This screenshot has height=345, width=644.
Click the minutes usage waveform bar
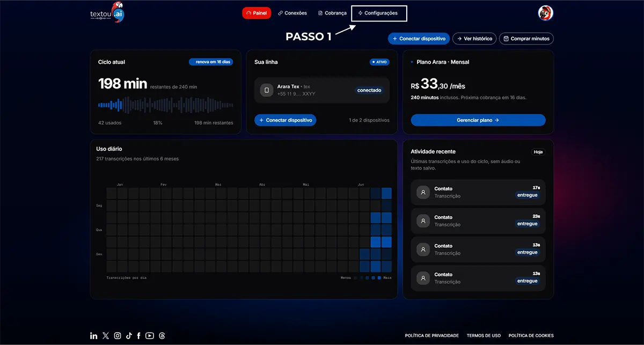pos(166,105)
